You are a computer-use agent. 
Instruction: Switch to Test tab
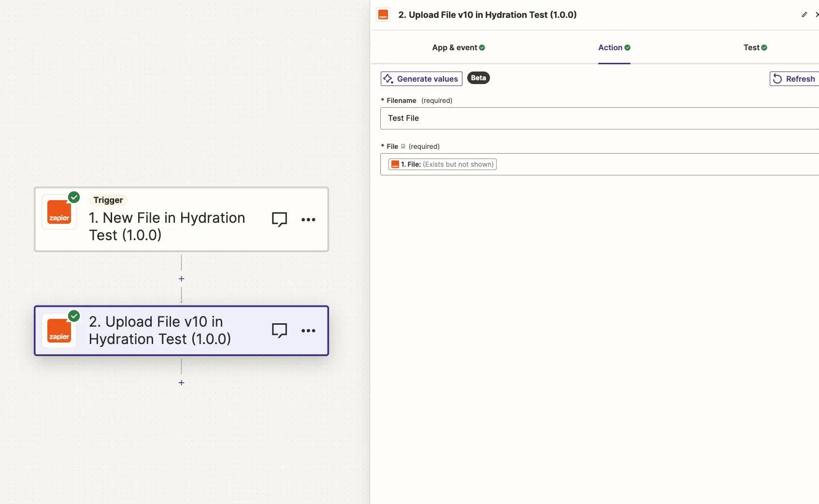(755, 47)
